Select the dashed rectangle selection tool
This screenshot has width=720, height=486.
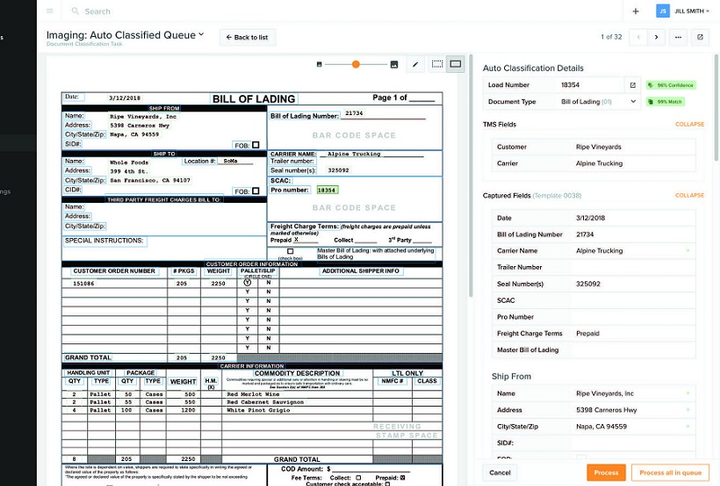[x=437, y=64]
